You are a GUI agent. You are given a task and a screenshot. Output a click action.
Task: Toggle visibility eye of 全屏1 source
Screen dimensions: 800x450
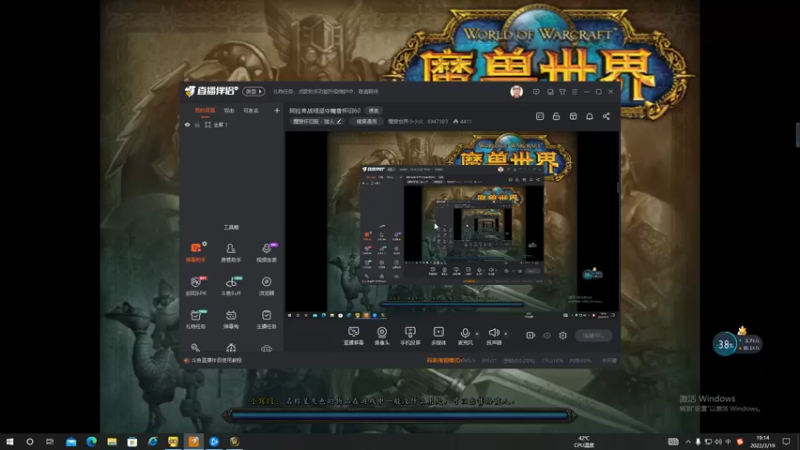pos(187,124)
